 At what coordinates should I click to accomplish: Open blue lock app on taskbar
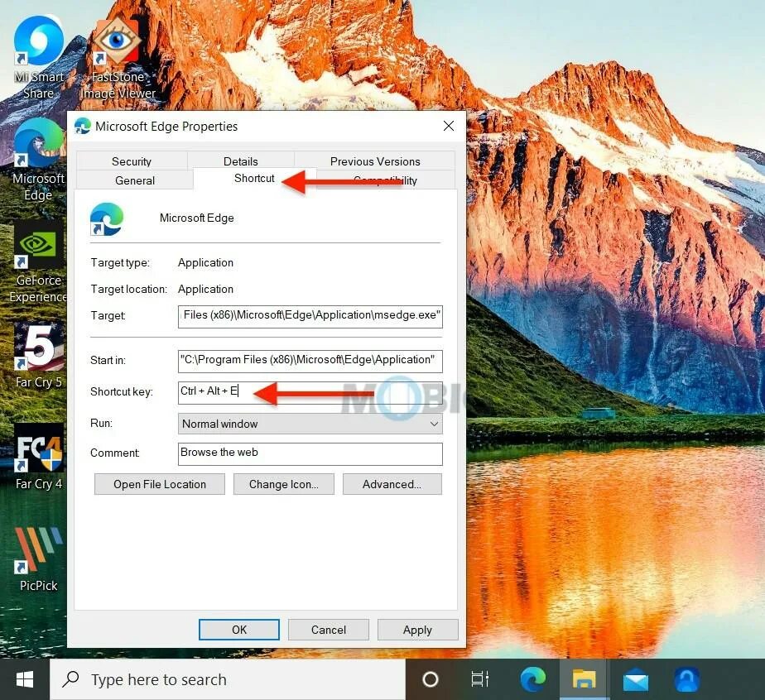(x=687, y=679)
